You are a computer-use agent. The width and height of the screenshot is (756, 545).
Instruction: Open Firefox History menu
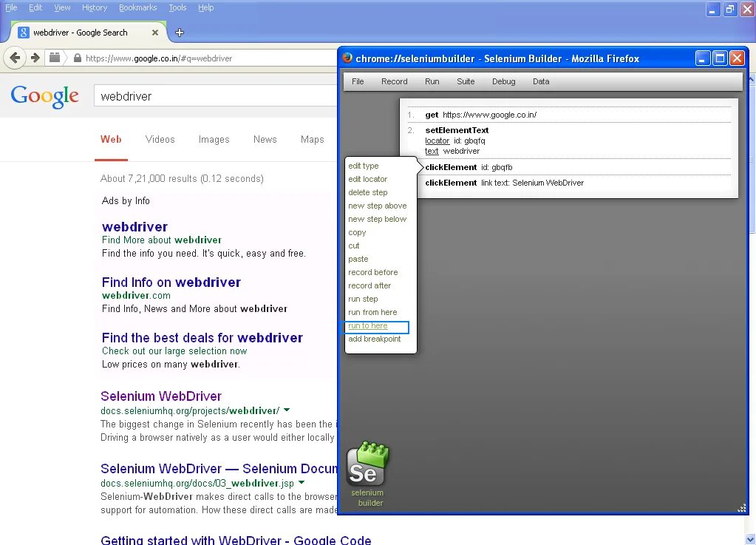(x=95, y=7)
